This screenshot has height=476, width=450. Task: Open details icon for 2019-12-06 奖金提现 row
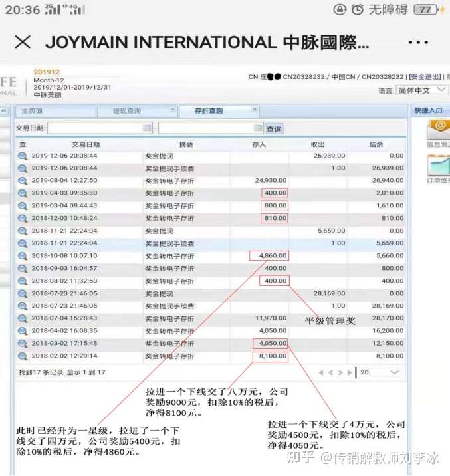pos(23,156)
